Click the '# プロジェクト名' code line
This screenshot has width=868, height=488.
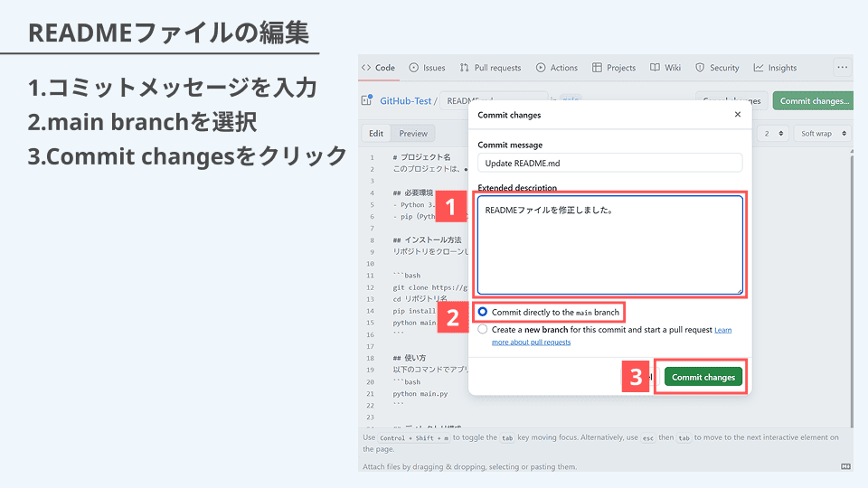pyautogui.click(x=422, y=157)
